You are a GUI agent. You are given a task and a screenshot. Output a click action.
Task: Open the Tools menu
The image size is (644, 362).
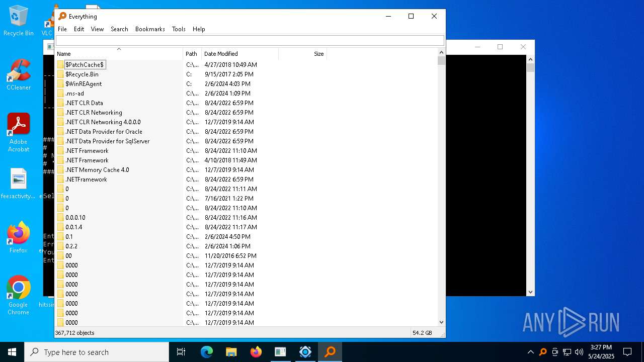(179, 29)
